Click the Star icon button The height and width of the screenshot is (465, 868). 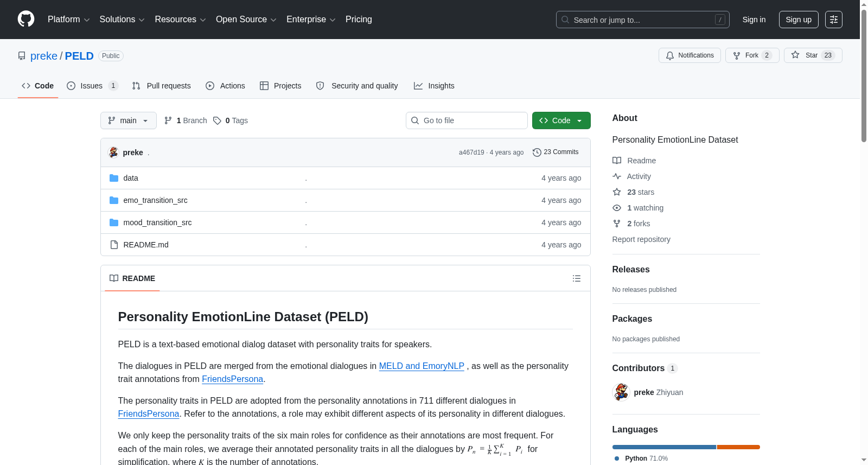coord(795,55)
